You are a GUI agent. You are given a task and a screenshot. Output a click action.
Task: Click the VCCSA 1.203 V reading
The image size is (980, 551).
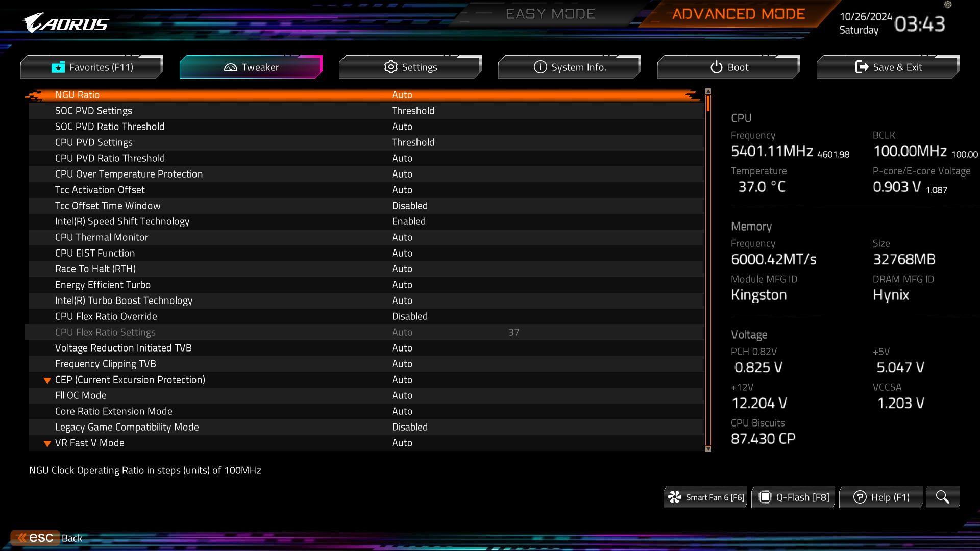pos(901,403)
